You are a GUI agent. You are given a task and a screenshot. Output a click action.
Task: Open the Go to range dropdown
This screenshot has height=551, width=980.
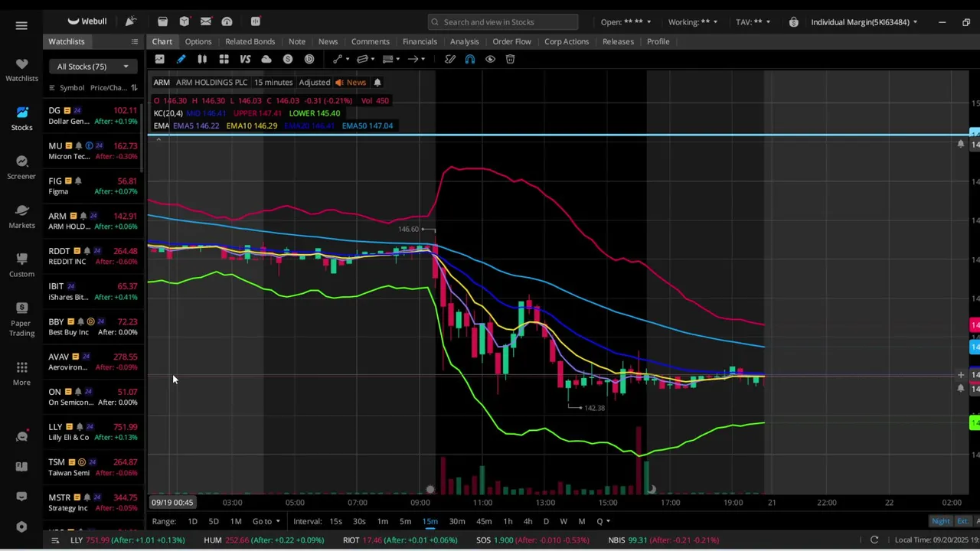point(266,521)
